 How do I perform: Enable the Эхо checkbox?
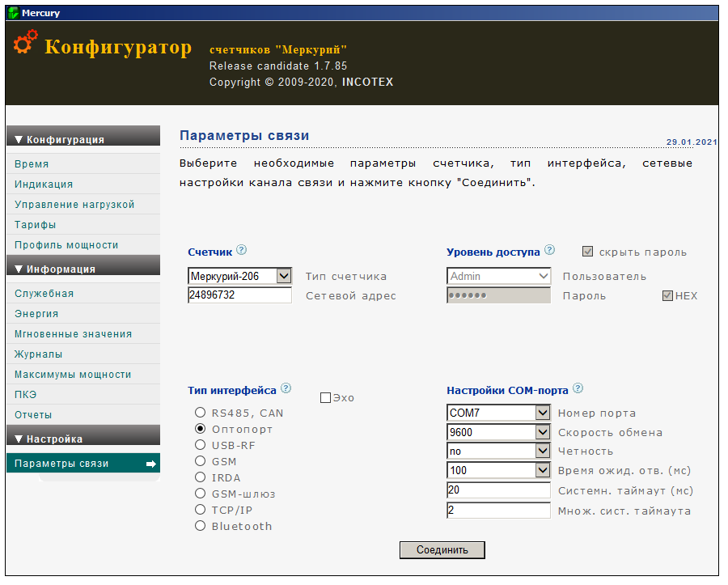click(x=325, y=398)
